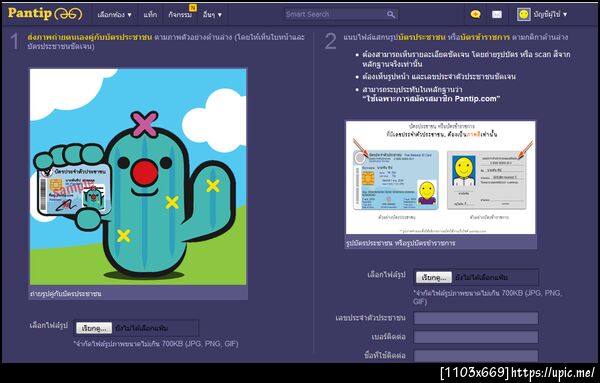Open the เลือกห้อง dropdown menu
This screenshot has height=383, width=600.
tap(114, 15)
